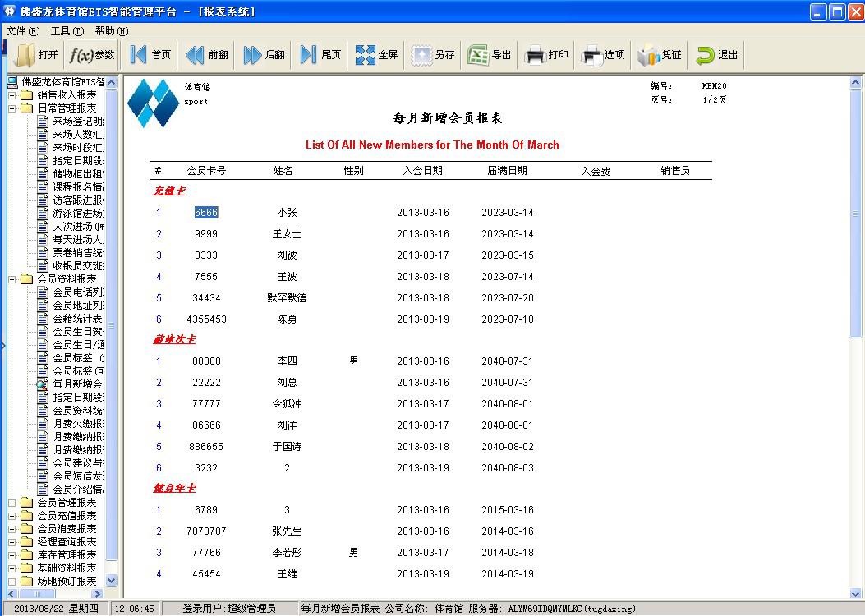This screenshot has height=616, width=865.
Task: Click the 销售收入报表 folder icon
Action: [x=27, y=95]
